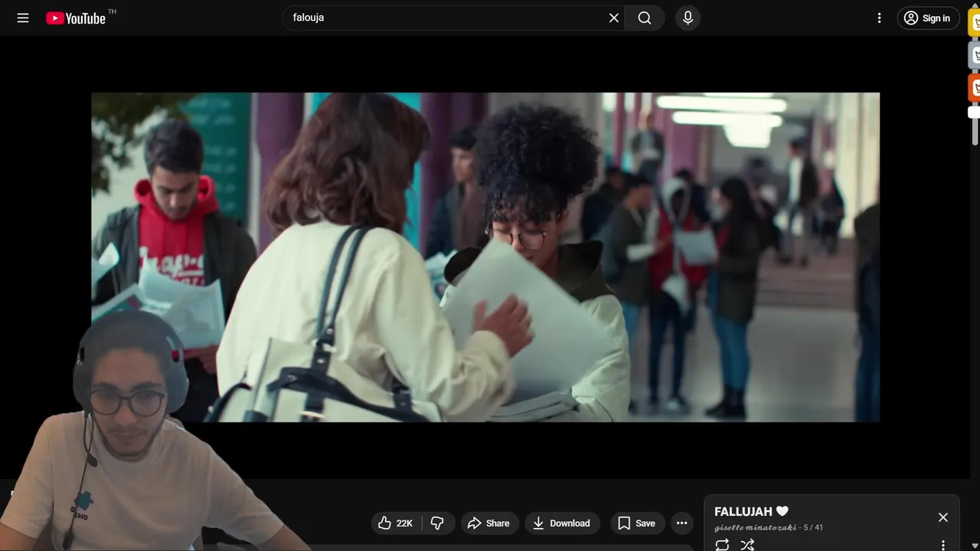Start voice search with the microphone

click(x=688, y=18)
